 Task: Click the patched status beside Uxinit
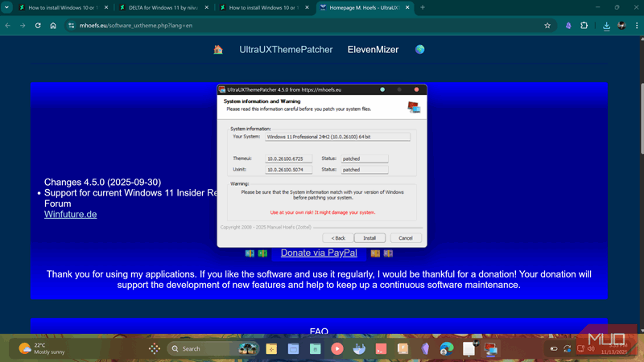(x=365, y=170)
